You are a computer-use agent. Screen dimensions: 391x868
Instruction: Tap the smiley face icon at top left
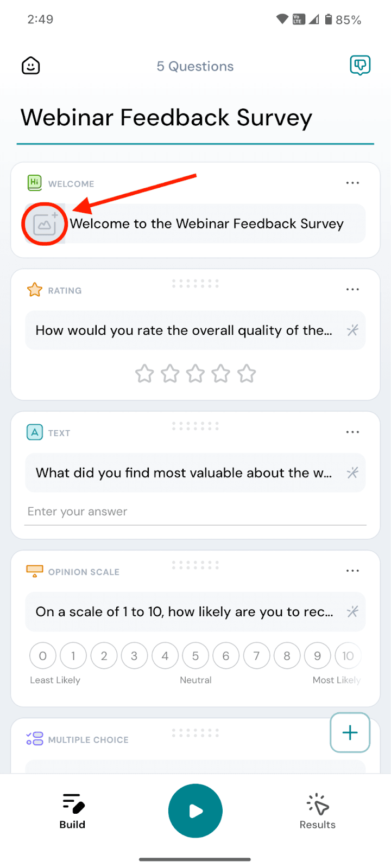(x=31, y=66)
